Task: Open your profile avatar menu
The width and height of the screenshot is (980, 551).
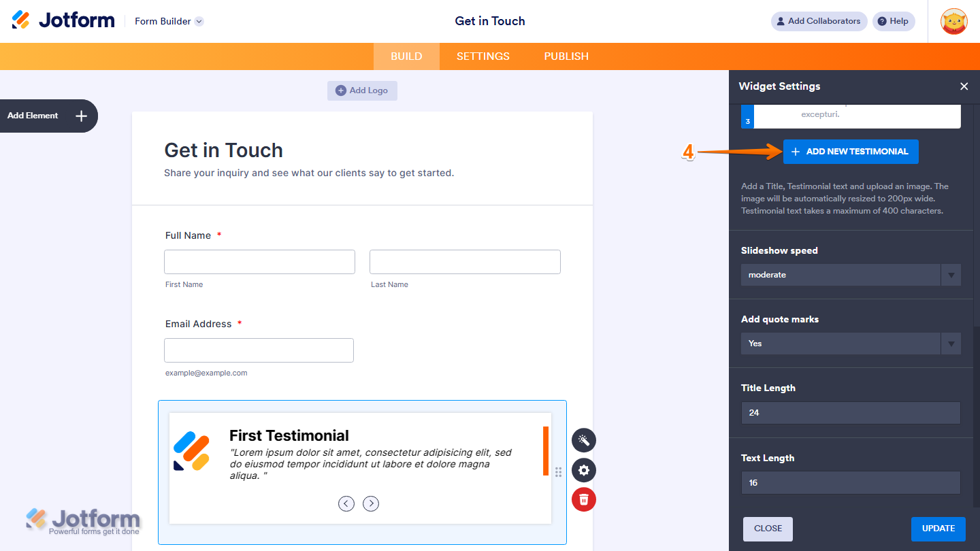Action: tap(954, 21)
